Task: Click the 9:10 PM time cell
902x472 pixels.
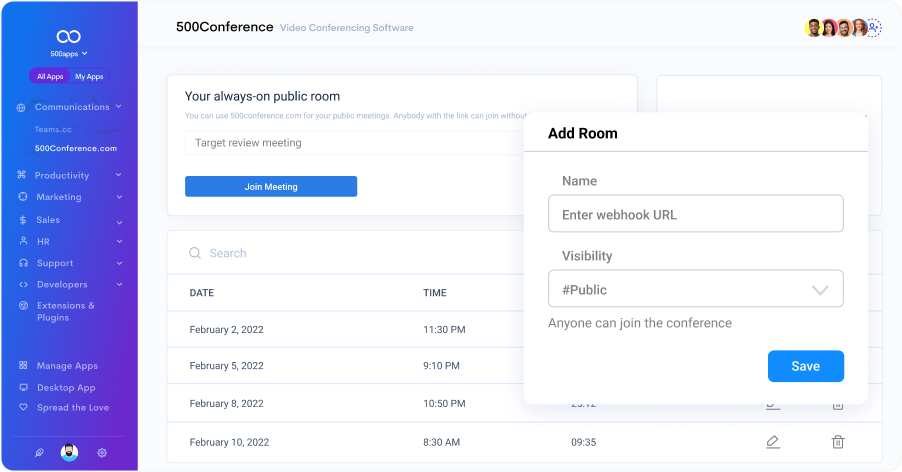Action: [x=442, y=366]
